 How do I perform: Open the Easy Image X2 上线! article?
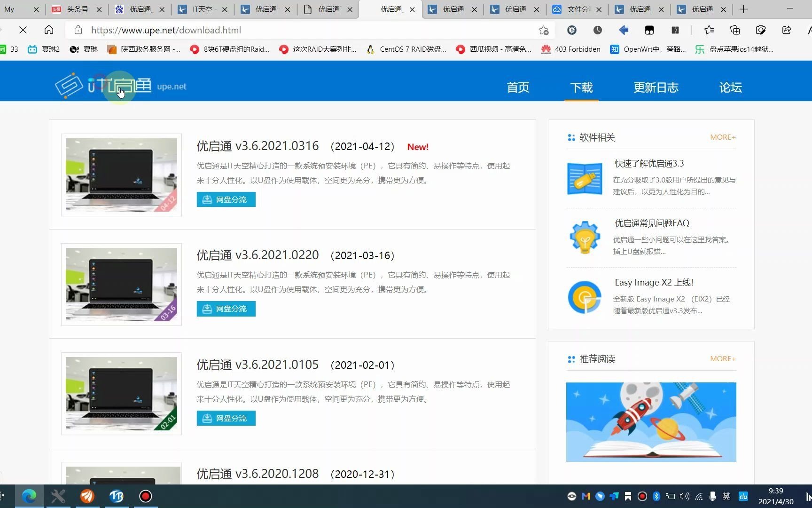(x=654, y=283)
